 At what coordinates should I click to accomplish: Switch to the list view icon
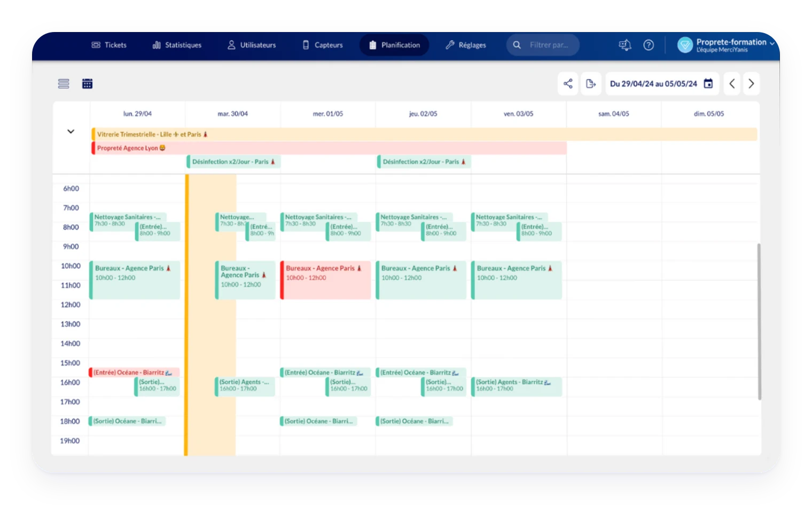[64, 84]
